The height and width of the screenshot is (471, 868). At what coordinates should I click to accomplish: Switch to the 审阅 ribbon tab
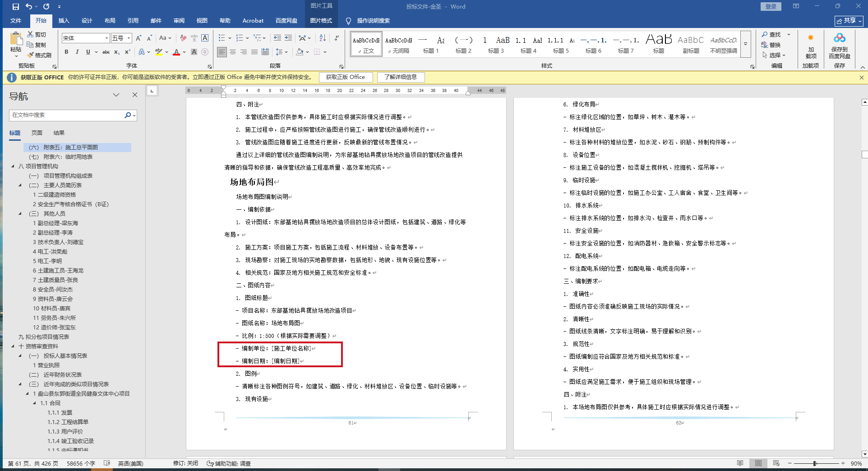click(x=179, y=21)
